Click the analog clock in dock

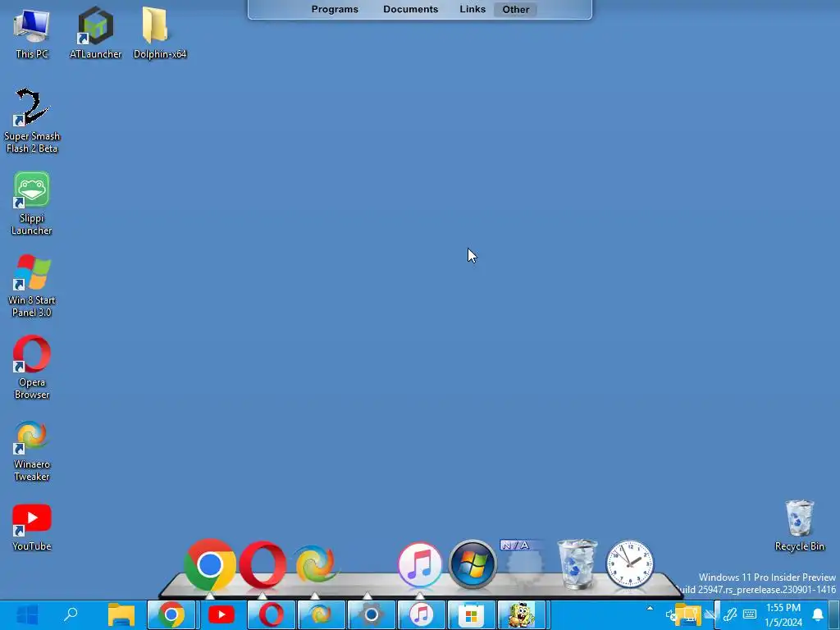click(x=629, y=564)
